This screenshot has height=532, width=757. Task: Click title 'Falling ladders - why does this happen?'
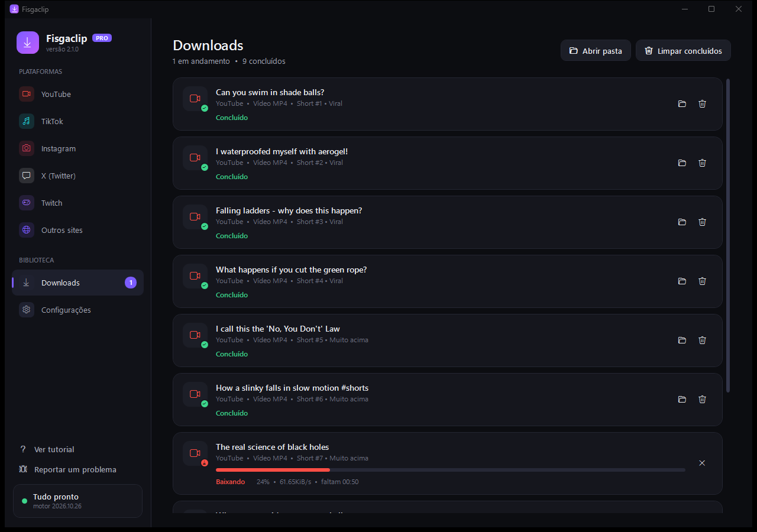click(x=289, y=210)
